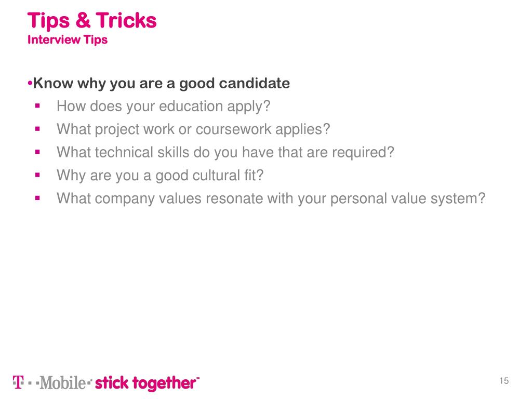Screen dimensions: 532x399
Task: Click the pink T-Mobile T logo
Action: point(18,383)
